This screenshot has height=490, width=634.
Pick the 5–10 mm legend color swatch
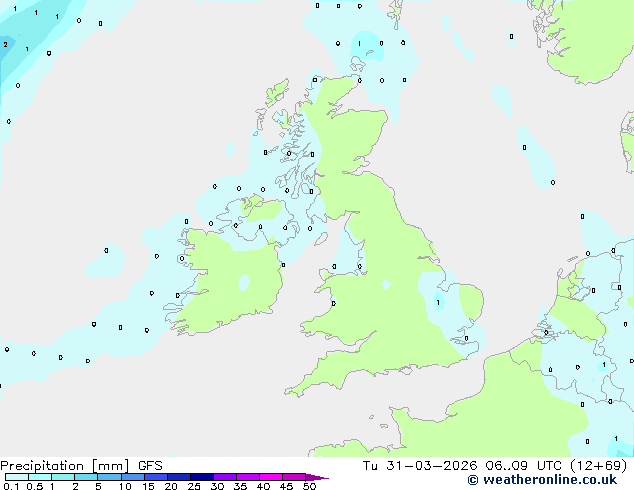tap(109, 477)
